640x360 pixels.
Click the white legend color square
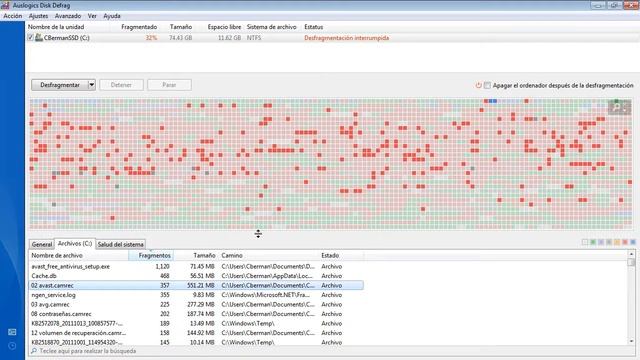[585, 242]
